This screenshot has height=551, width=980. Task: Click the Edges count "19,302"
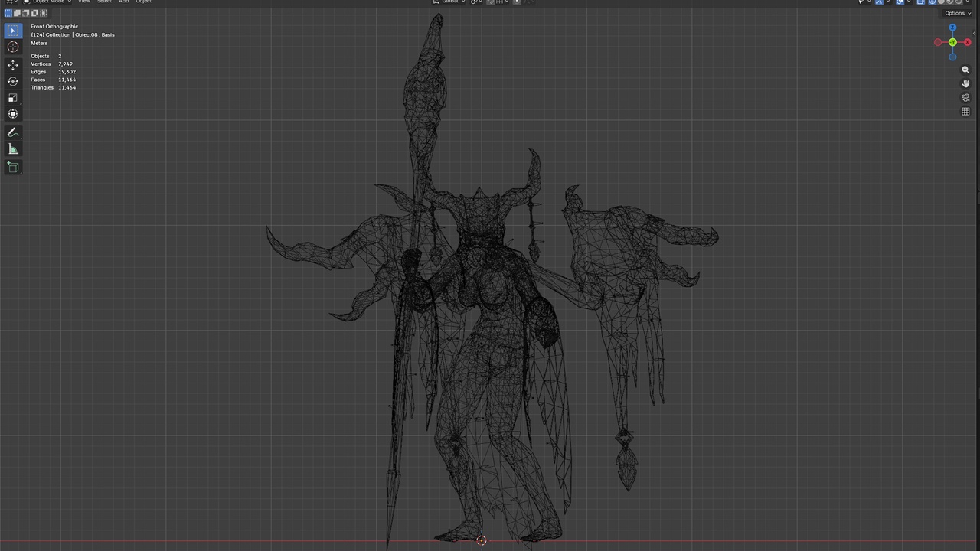click(67, 72)
